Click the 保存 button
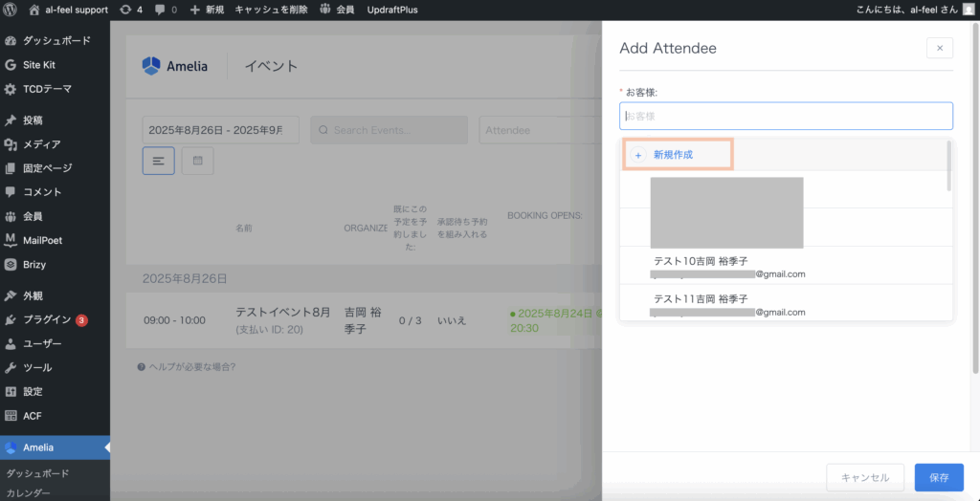The height and width of the screenshot is (501, 980). (x=938, y=477)
